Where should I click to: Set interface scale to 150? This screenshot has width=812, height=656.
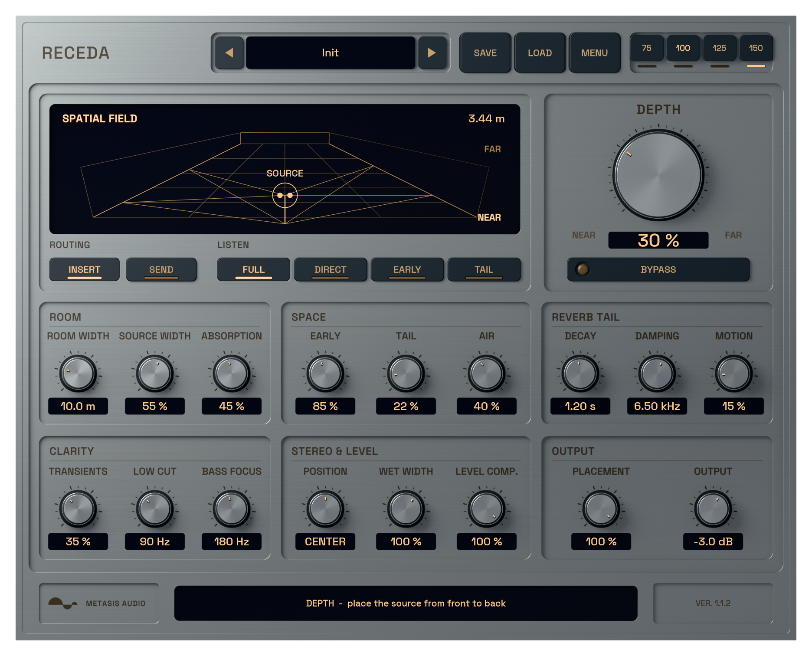point(756,48)
